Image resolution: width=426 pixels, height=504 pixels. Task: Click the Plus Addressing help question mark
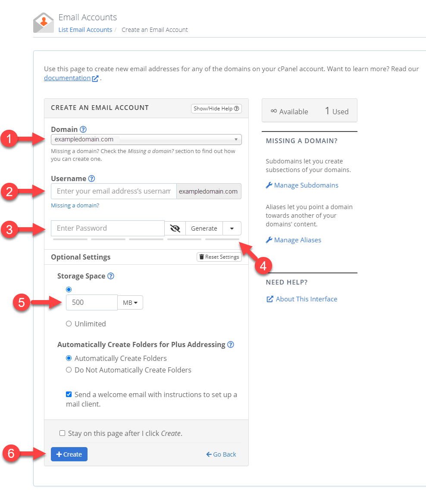tap(231, 344)
